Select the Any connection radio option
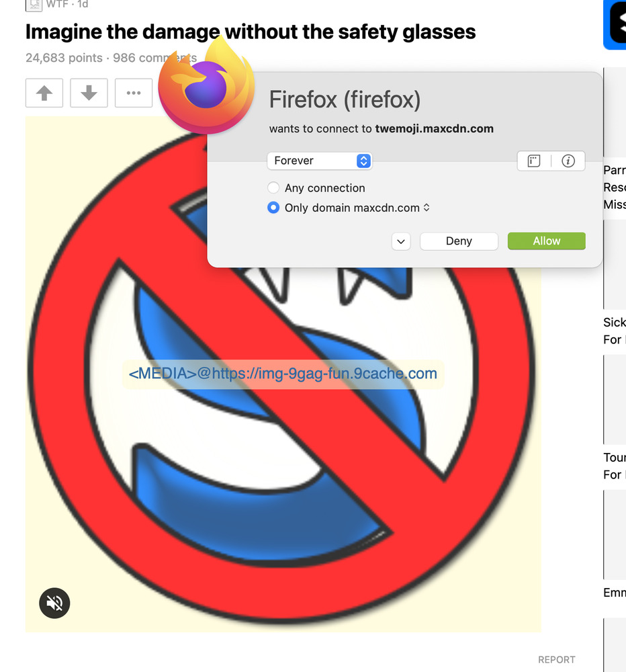 [x=273, y=187]
